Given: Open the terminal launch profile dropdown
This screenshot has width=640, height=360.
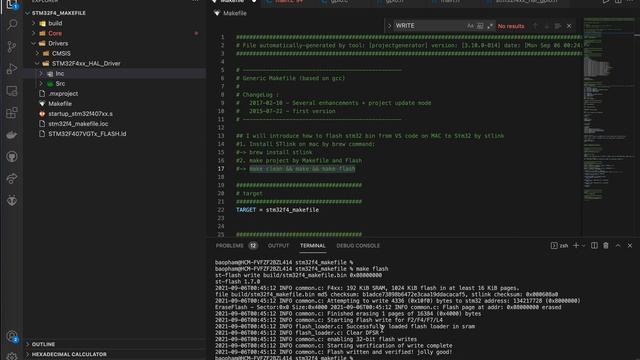Looking at the screenshot, I should [583, 246].
